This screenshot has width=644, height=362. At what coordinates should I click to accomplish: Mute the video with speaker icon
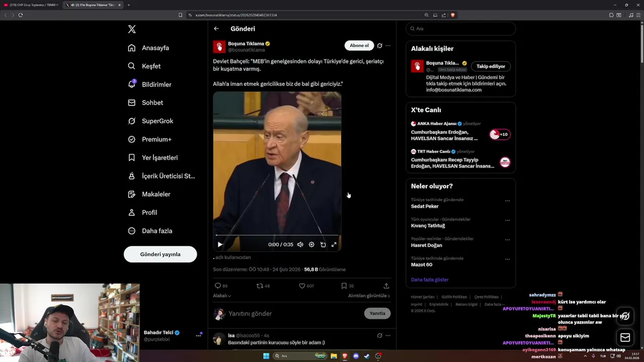tap(300, 244)
